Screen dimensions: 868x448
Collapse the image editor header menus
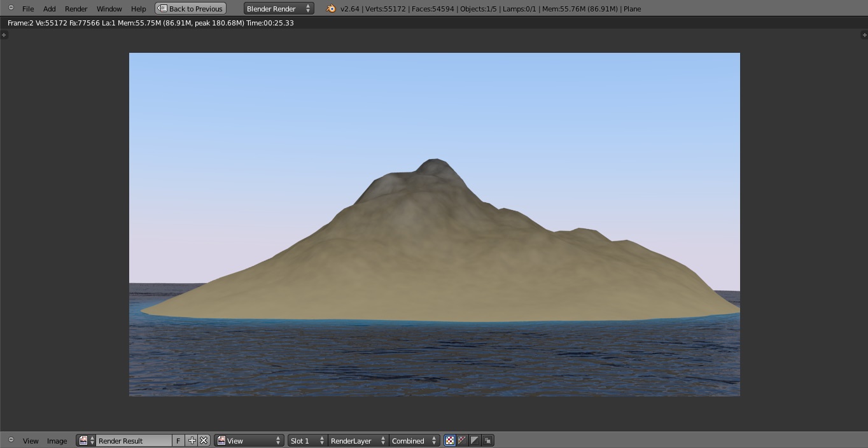click(11, 440)
